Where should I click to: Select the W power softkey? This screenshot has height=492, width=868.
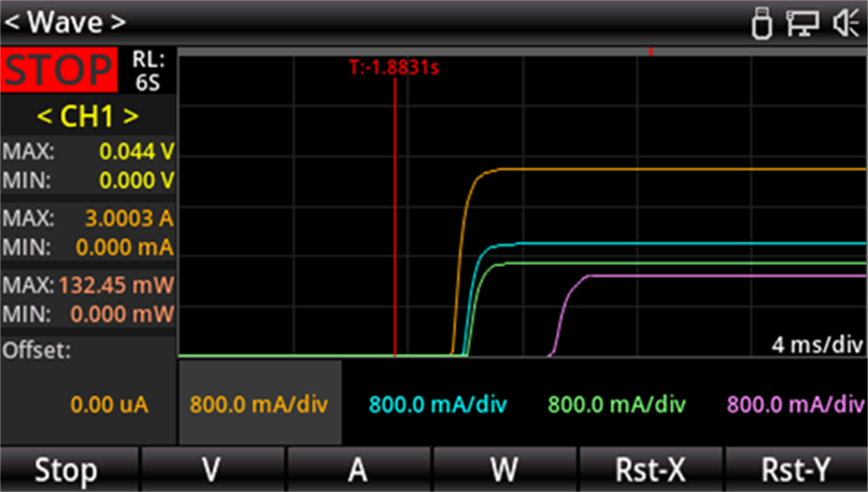coord(504,470)
